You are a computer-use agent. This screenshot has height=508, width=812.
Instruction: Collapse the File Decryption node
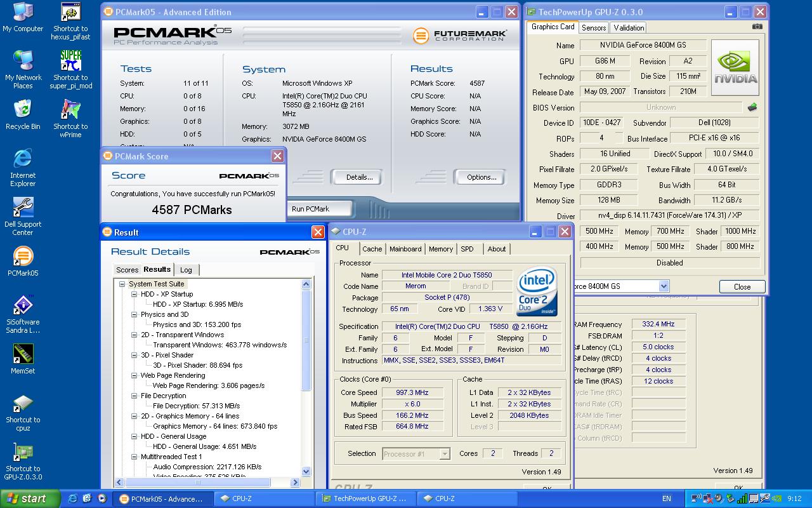[134, 396]
